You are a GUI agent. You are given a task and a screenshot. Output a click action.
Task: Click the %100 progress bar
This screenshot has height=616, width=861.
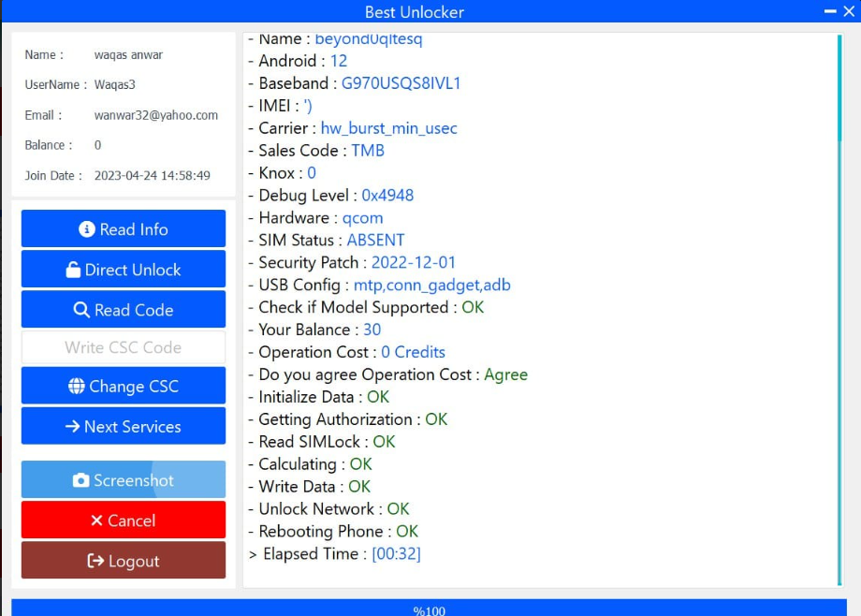click(429, 608)
